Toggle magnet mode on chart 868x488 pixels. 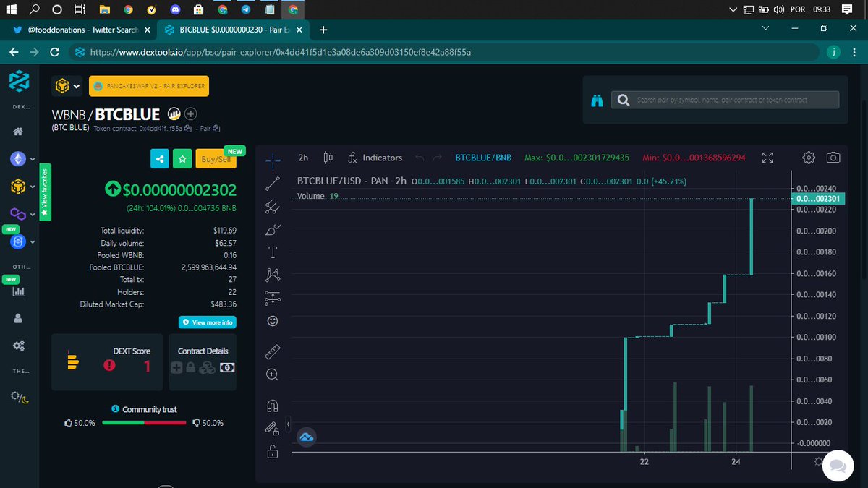(273, 406)
